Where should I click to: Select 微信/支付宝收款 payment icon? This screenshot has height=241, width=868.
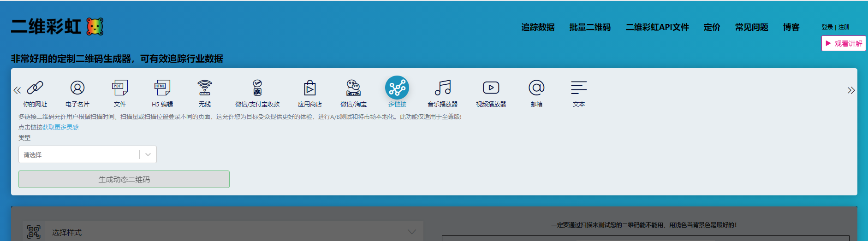pos(257,88)
